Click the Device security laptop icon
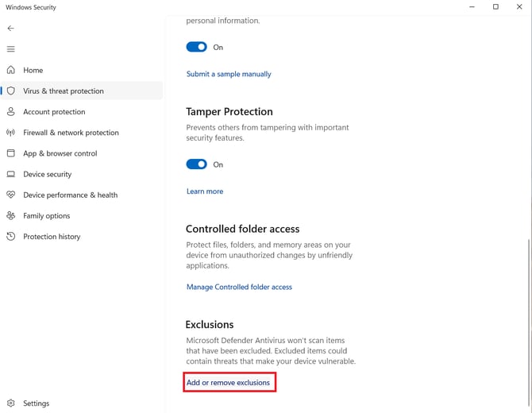 11,174
